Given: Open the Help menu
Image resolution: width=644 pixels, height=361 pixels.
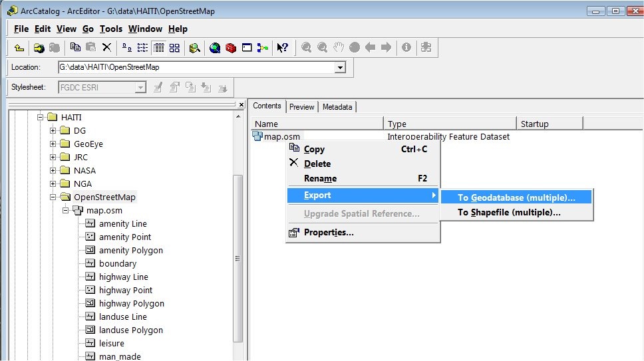Looking at the screenshot, I should click(178, 29).
